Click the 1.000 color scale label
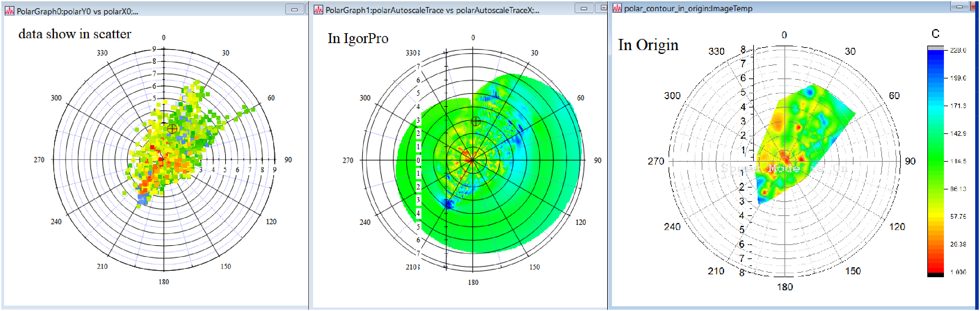The height and width of the screenshot is (311, 980). click(x=958, y=272)
